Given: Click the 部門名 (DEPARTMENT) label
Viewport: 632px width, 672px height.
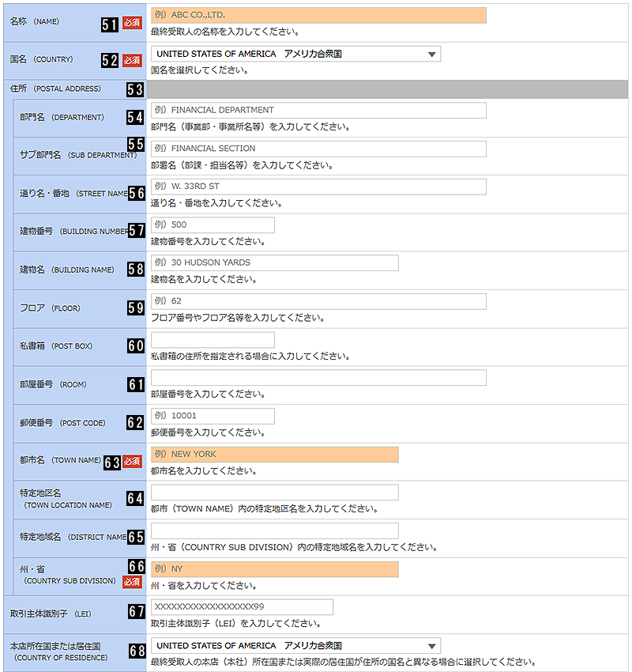Looking at the screenshot, I should [62, 118].
